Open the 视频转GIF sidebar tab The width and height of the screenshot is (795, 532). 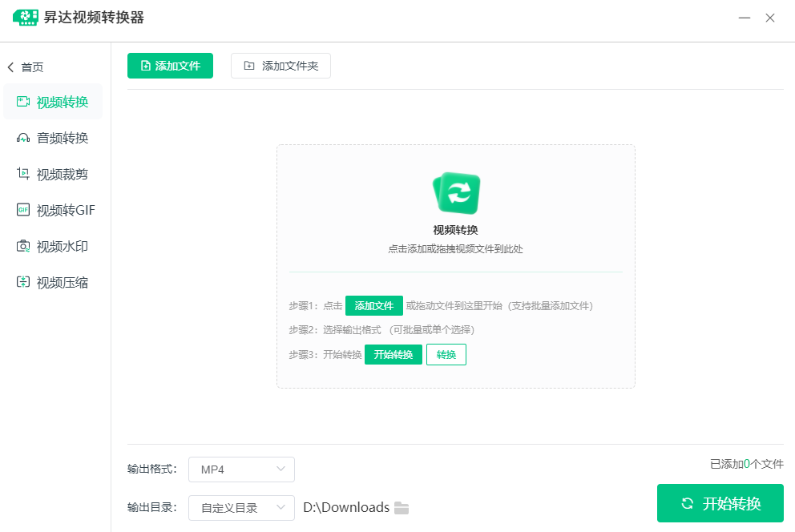click(66, 210)
